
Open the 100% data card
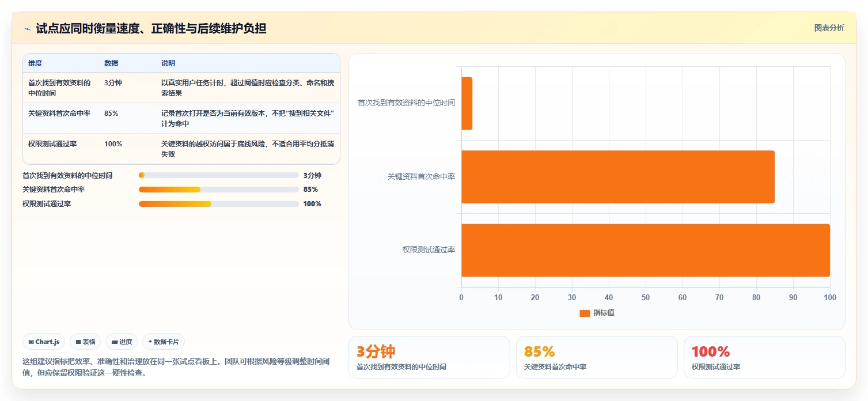coord(764,357)
